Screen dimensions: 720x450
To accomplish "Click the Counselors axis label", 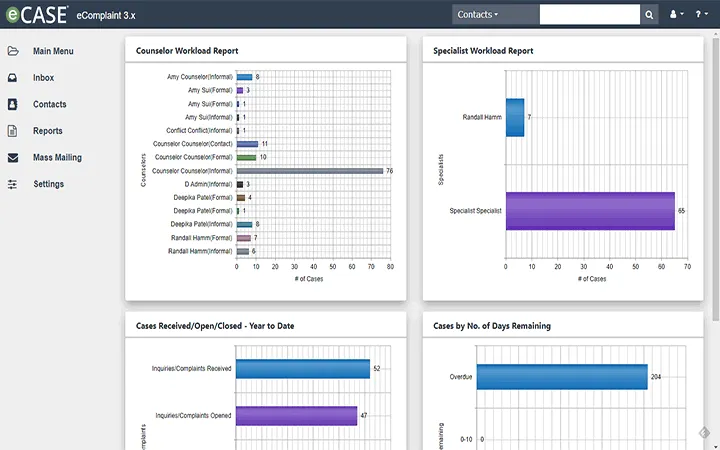I will point(143,170).
